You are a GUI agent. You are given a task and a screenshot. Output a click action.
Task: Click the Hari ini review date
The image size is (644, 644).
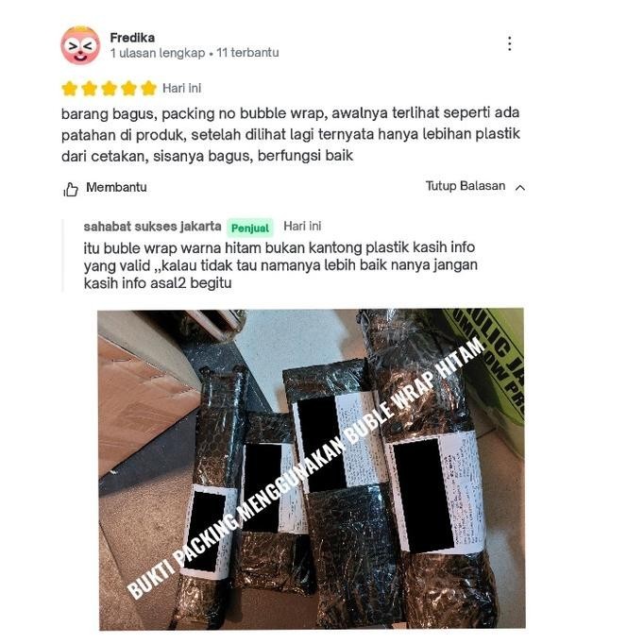click(x=181, y=89)
